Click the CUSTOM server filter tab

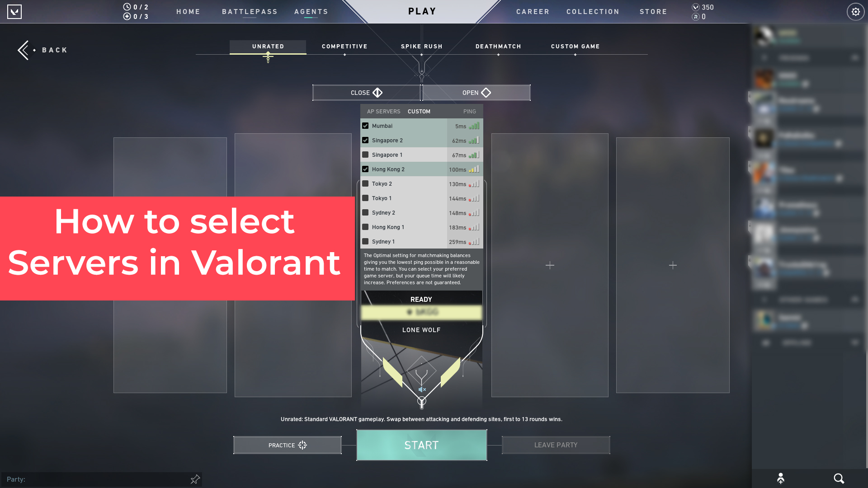(x=419, y=112)
